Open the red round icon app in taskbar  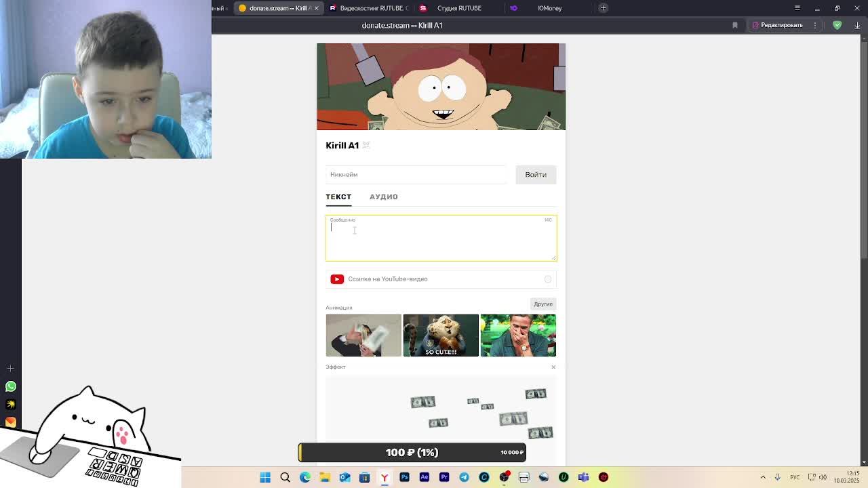click(x=604, y=477)
